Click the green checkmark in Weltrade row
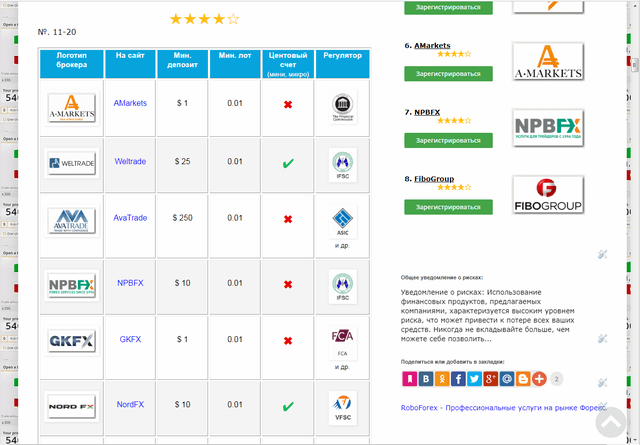The image size is (640, 445). 288,163
